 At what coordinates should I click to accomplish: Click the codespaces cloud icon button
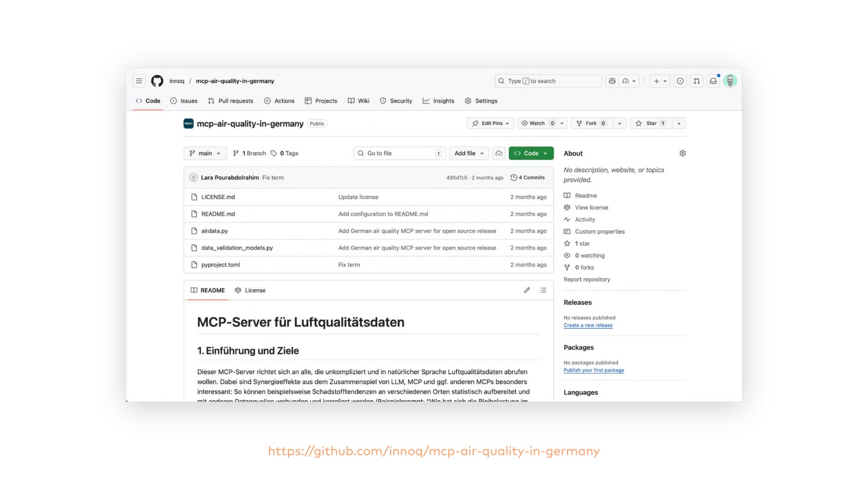click(499, 153)
